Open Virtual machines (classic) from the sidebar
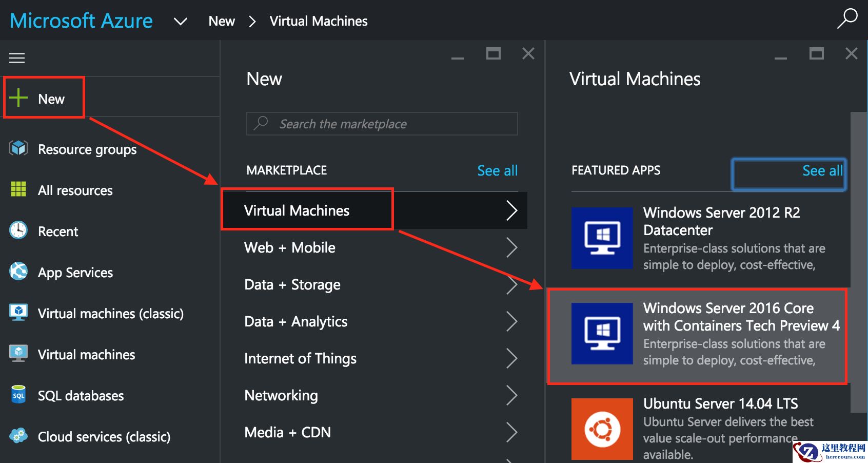 (x=111, y=314)
